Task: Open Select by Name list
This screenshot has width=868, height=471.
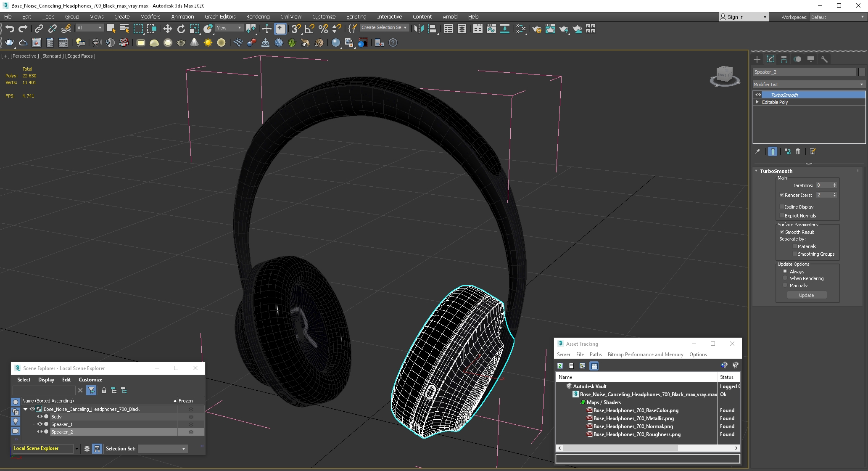Action: pyautogui.click(x=124, y=29)
